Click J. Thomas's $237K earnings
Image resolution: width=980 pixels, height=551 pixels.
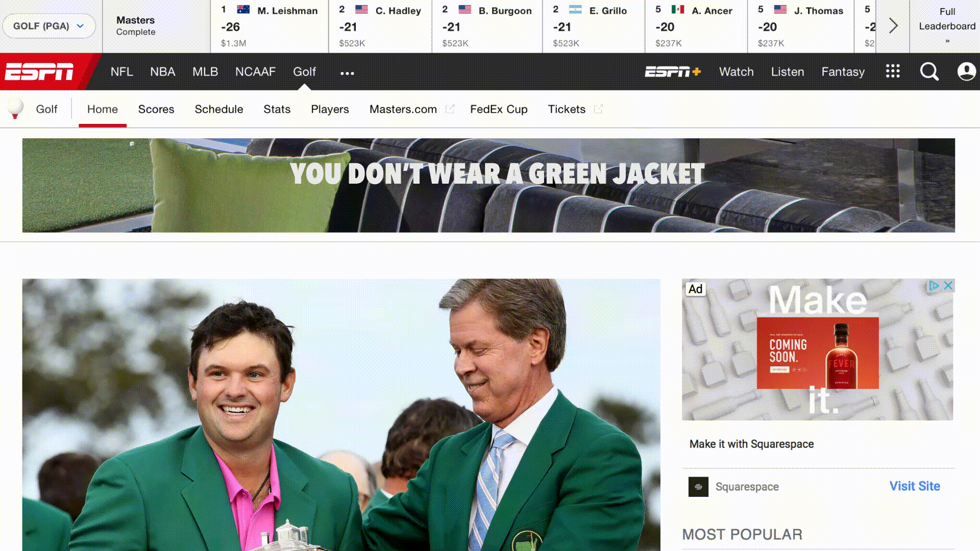click(771, 43)
